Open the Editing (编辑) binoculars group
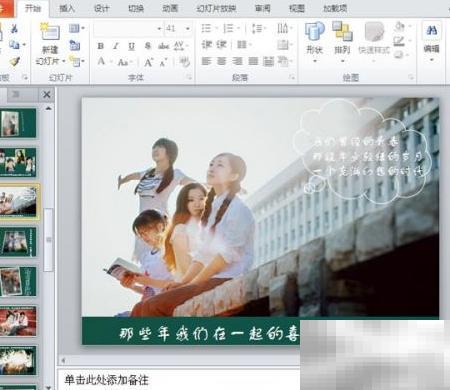450x390 pixels. [x=432, y=42]
